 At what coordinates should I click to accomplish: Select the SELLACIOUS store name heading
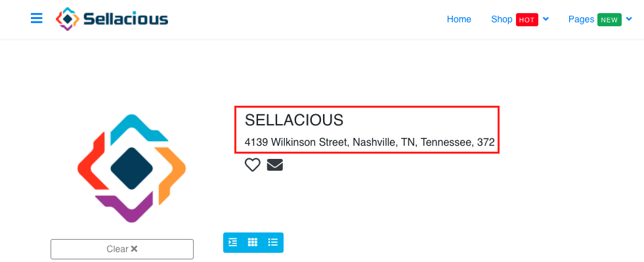pos(294,120)
